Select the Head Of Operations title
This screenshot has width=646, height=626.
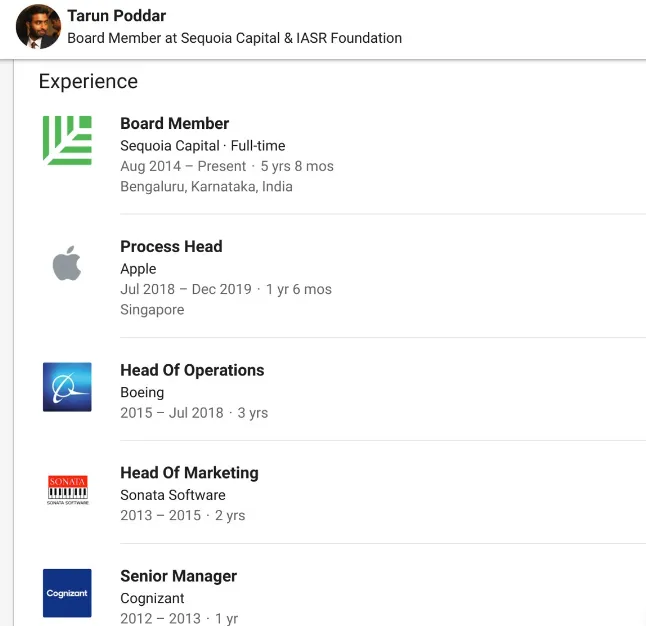tap(192, 370)
